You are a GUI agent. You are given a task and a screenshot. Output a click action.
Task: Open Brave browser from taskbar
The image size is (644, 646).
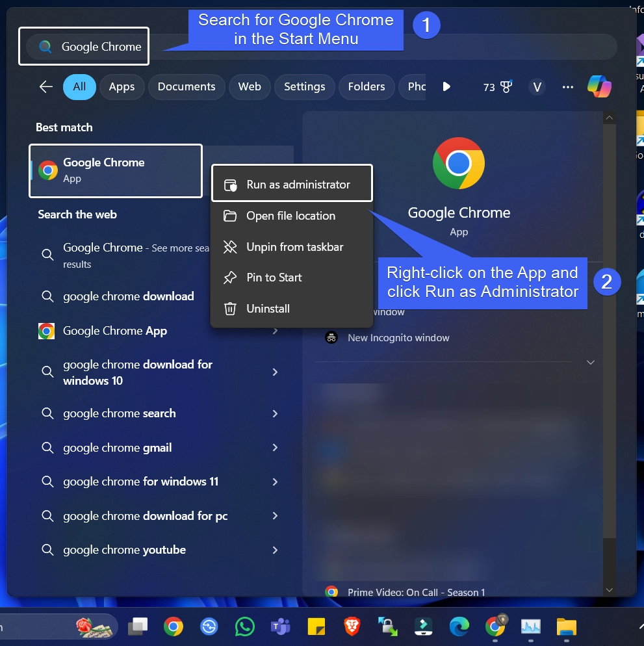(x=352, y=627)
